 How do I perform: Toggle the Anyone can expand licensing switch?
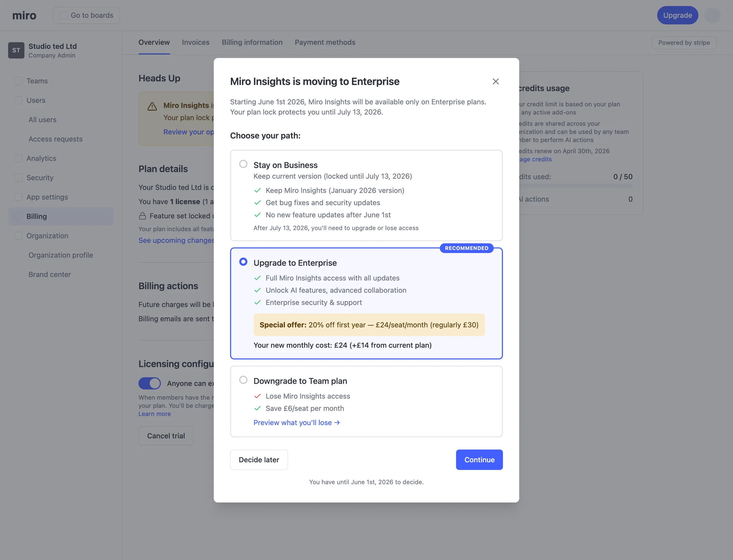tap(150, 383)
